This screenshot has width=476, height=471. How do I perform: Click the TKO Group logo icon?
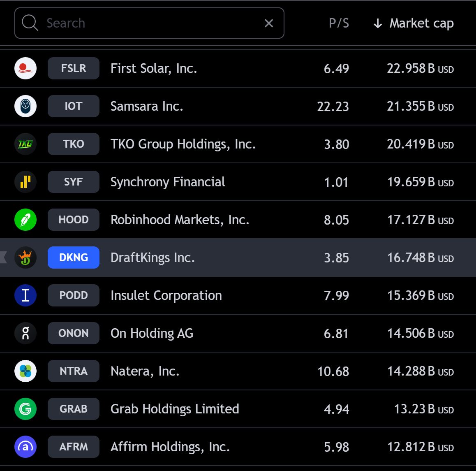point(25,144)
